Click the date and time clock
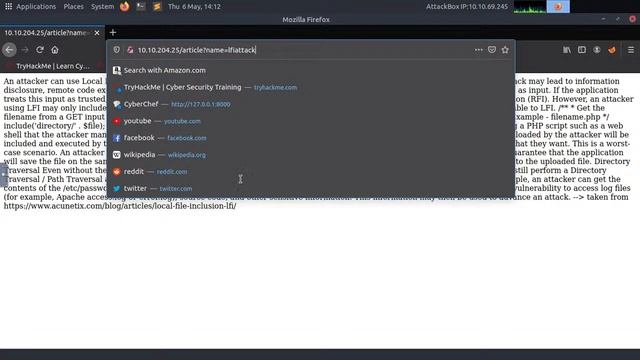This screenshot has height=360, width=640. [x=194, y=7]
